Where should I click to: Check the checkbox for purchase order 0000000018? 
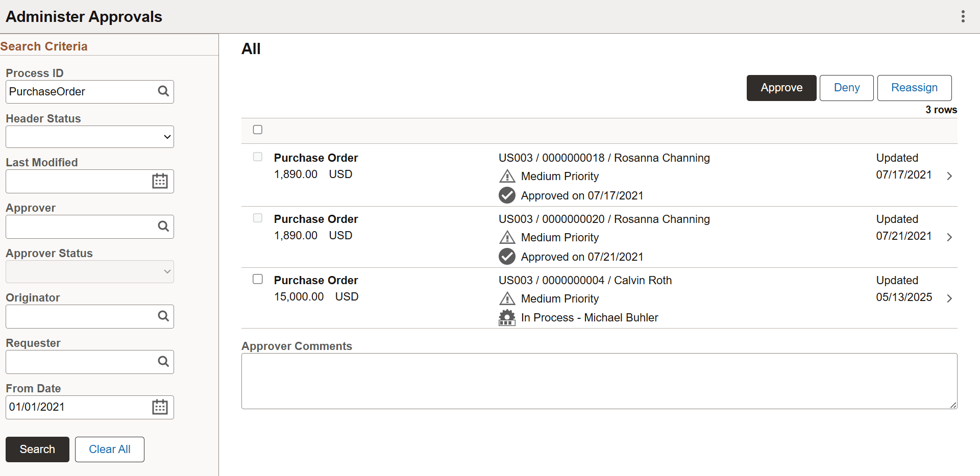(257, 157)
